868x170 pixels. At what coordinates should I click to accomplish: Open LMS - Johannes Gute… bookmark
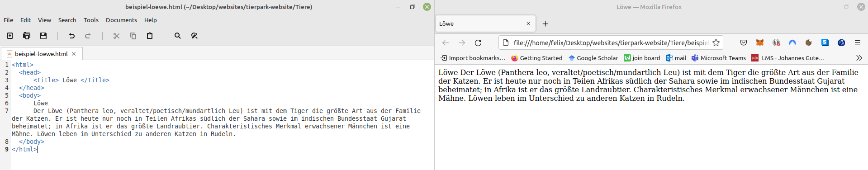[788, 58]
